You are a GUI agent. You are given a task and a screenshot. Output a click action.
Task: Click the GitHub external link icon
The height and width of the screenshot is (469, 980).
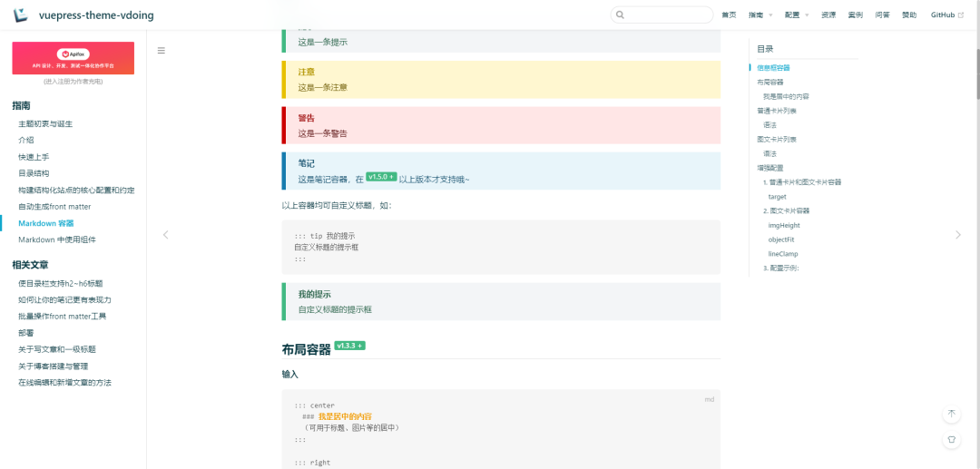click(x=961, y=15)
